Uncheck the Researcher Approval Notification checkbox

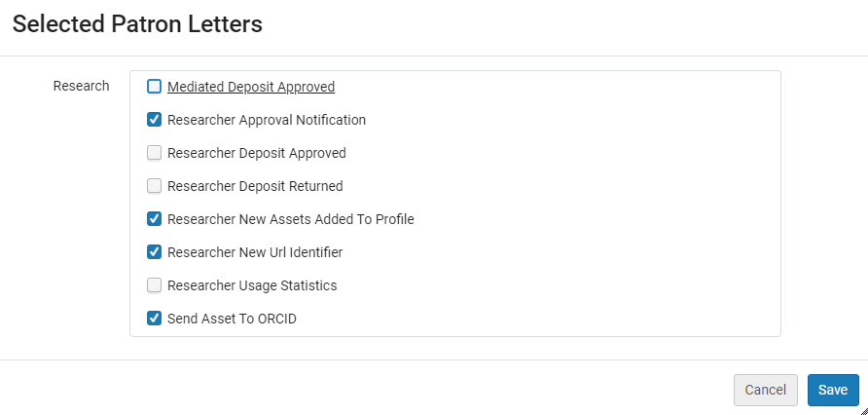155,120
